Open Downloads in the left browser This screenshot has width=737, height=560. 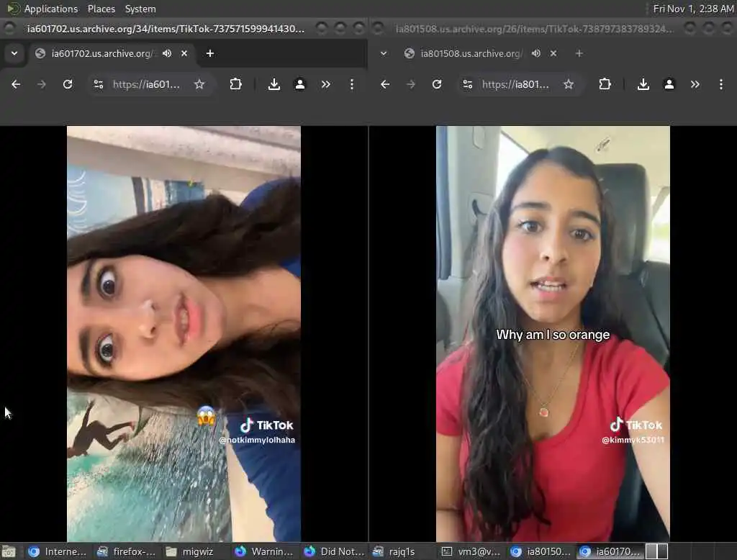click(274, 84)
